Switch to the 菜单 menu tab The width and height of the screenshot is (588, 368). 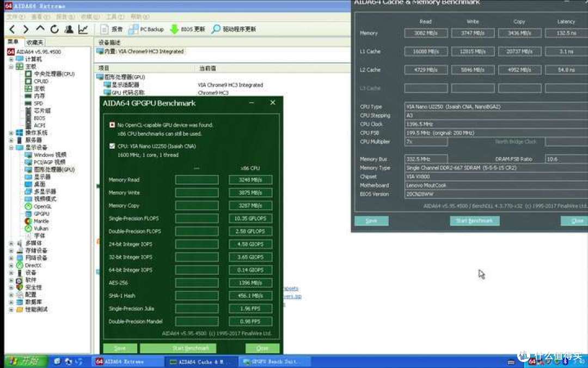14,41
